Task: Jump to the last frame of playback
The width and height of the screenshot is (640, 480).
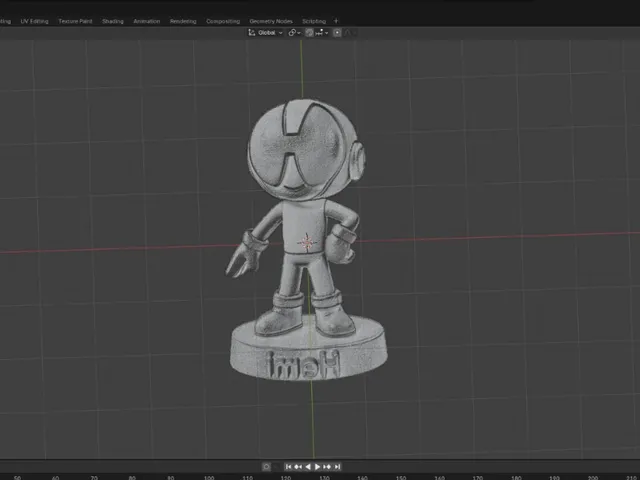Action: 337,467
